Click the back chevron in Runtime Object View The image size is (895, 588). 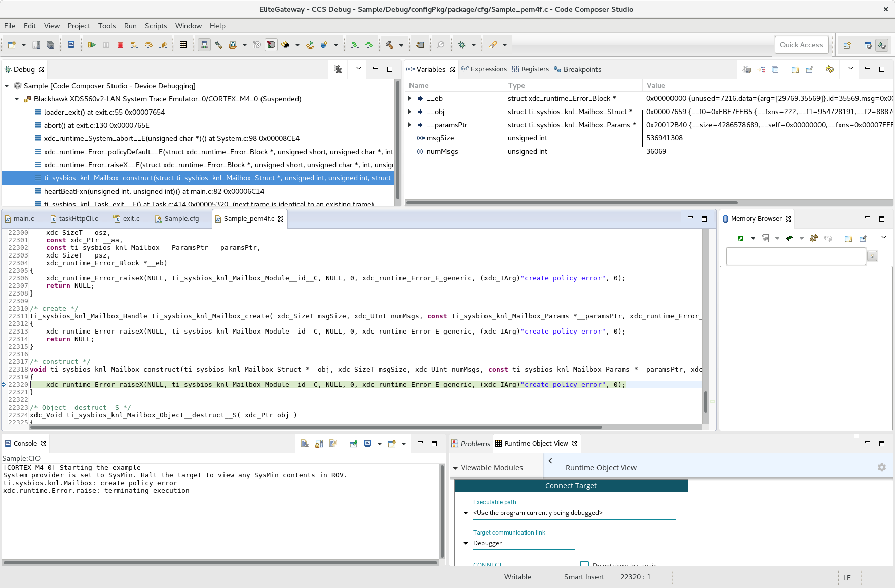click(x=550, y=461)
